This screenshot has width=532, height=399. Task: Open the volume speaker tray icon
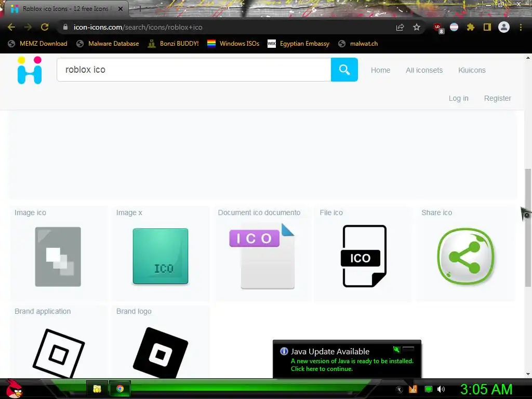(441, 389)
